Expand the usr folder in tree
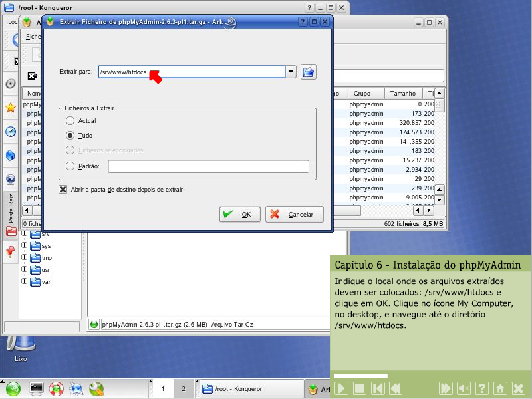The width and height of the screenshot is (532, 399). [25, 270]
